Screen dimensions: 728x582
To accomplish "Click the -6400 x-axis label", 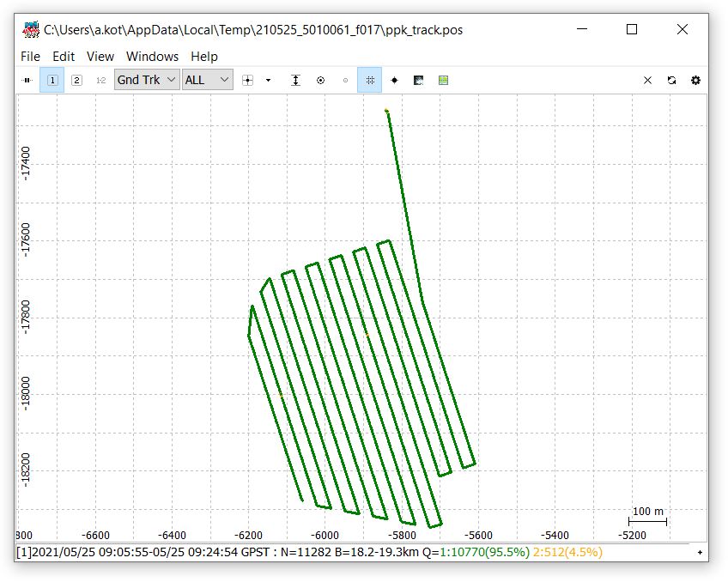I will pos(172,535).
